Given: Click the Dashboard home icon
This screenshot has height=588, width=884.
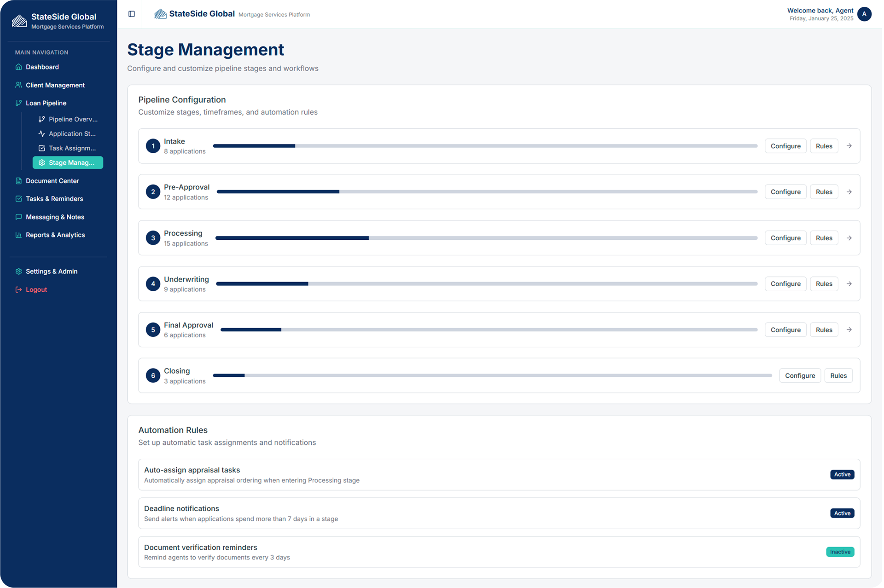Looking at the screenshot, I should (18, 67).
